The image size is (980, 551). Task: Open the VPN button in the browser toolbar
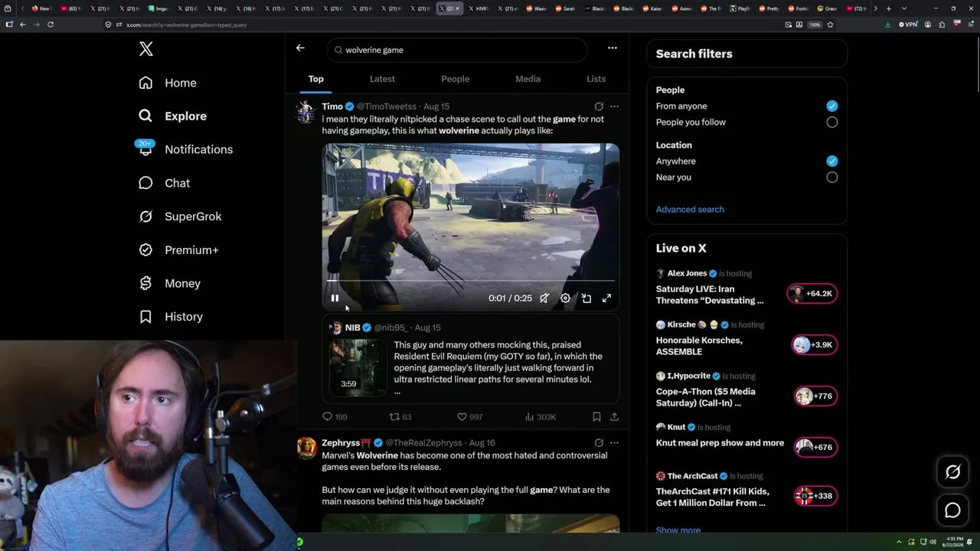909,24
